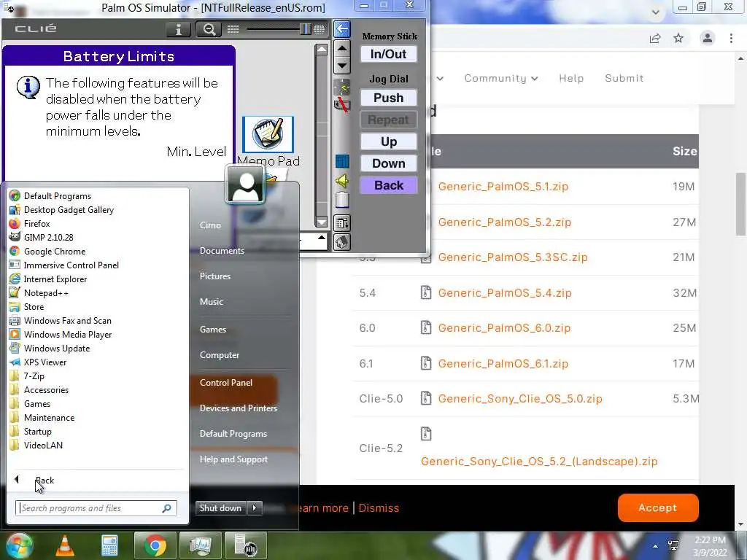Image resolution: width=747 pixels, height=560 pixels.
Task: Open Windows Media Player from program list
Action: (x=68, y=334)
